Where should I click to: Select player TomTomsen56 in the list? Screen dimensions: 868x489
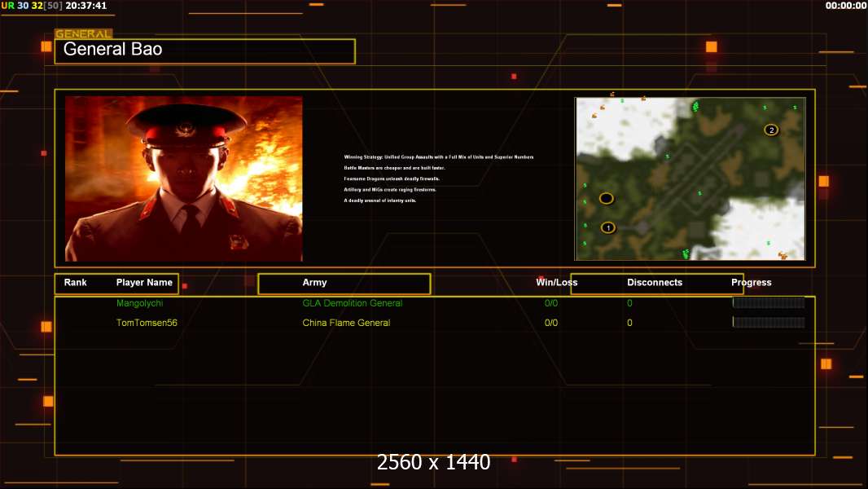click(x=147, y=323)
